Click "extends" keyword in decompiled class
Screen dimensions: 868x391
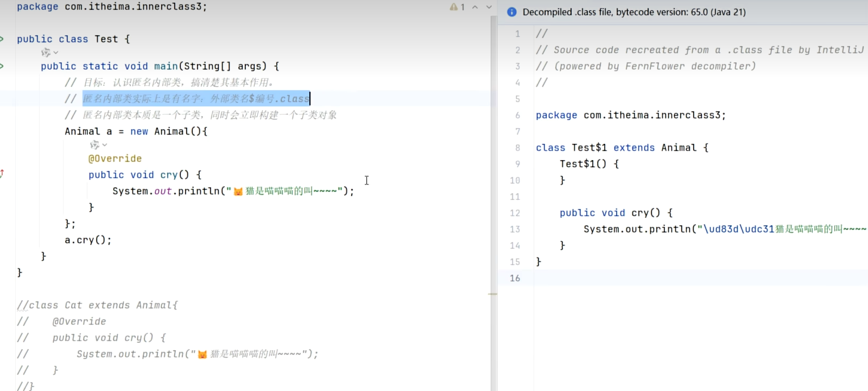click(634, 148)
